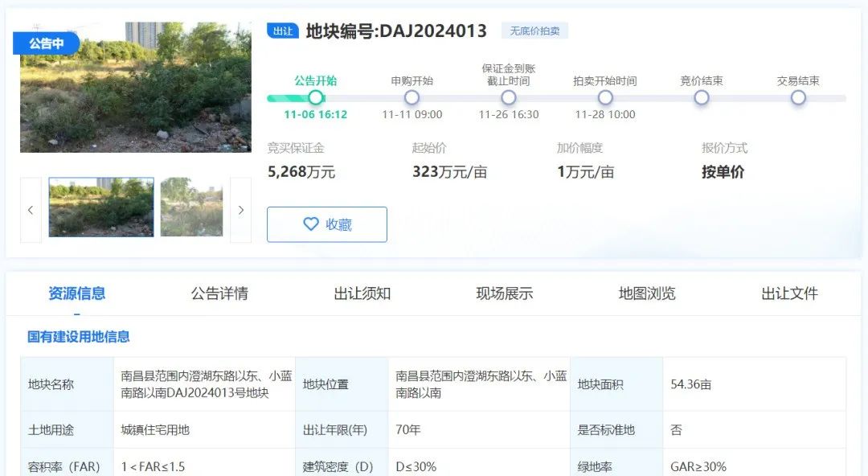This screenshot has height=476, width=868.
Task: Click the 是否标准地 value 否
Action: click(676, 429)
